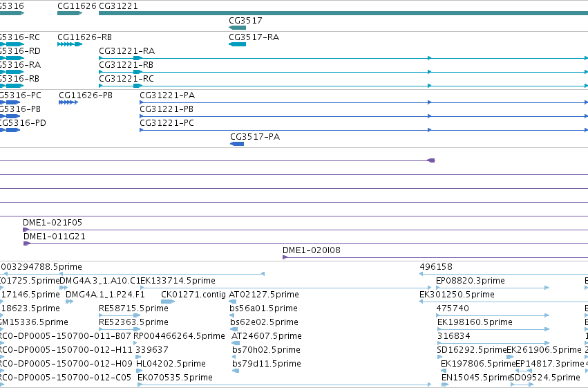Select CG31221-RA transcript label
This screenshot has width=588, height=388.
pos(126,51)
